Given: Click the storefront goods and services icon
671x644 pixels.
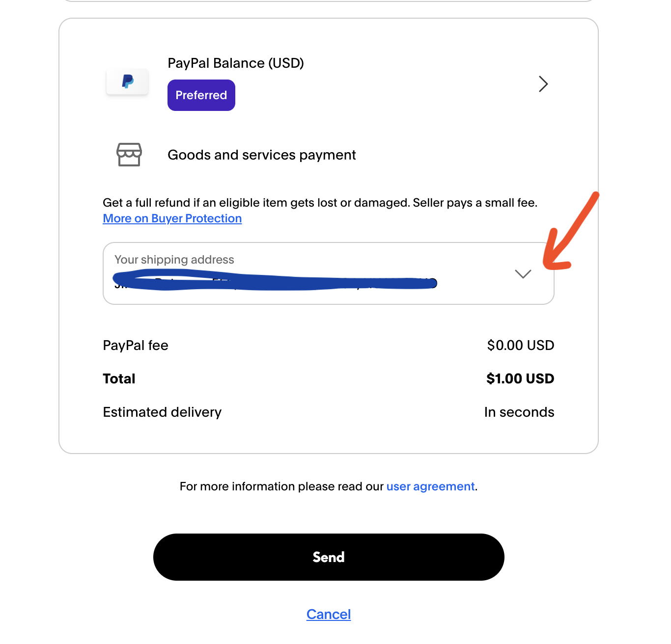Looking at the screenshot, I should [x=130, y=155].
